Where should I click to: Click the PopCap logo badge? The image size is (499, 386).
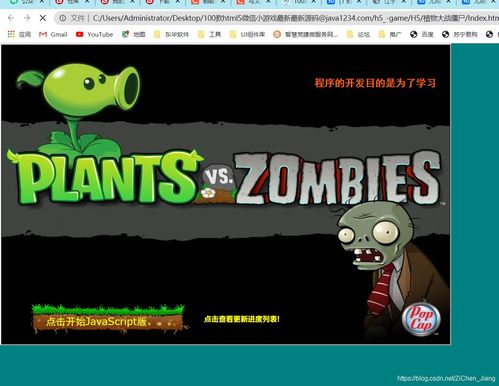[421, 319]
